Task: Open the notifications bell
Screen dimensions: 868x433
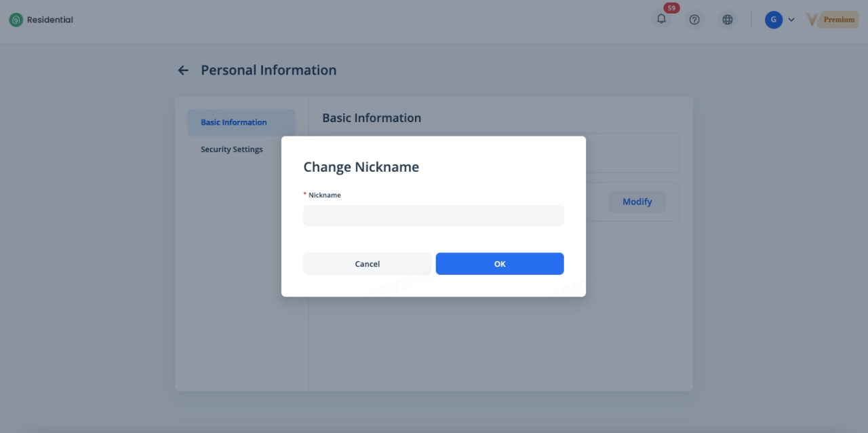Action: click(x=661, y=20)
